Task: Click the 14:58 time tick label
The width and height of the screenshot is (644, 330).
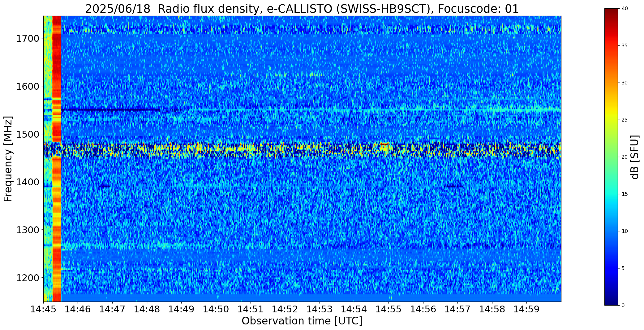Action: (492, 309)
